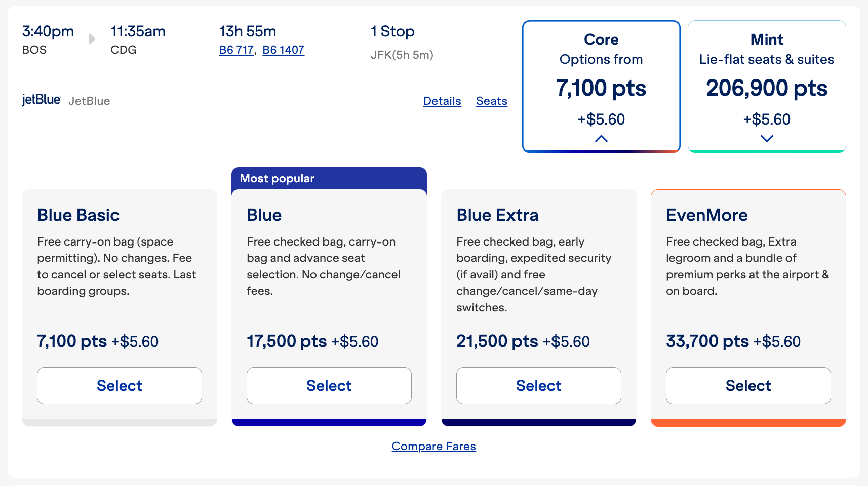
Task: Collapse the Core fare card chevron
Action: point(601,138)
